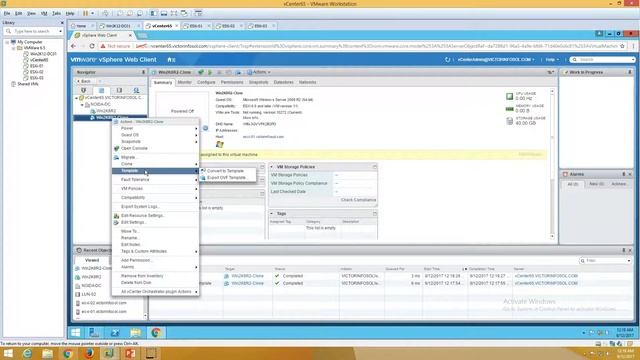Screen dimensions: 640x360
Task: Open the Clone submenu in context menu
Action: 156,164
